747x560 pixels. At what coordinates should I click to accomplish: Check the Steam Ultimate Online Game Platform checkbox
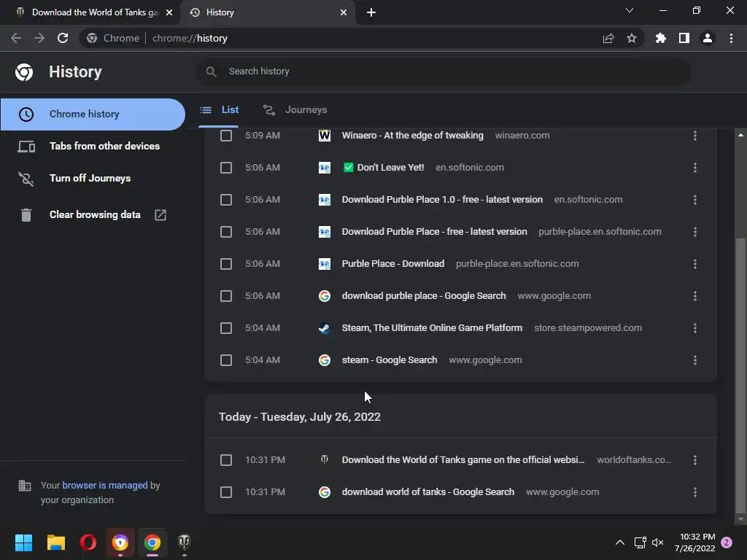click(x=226, y=328)
